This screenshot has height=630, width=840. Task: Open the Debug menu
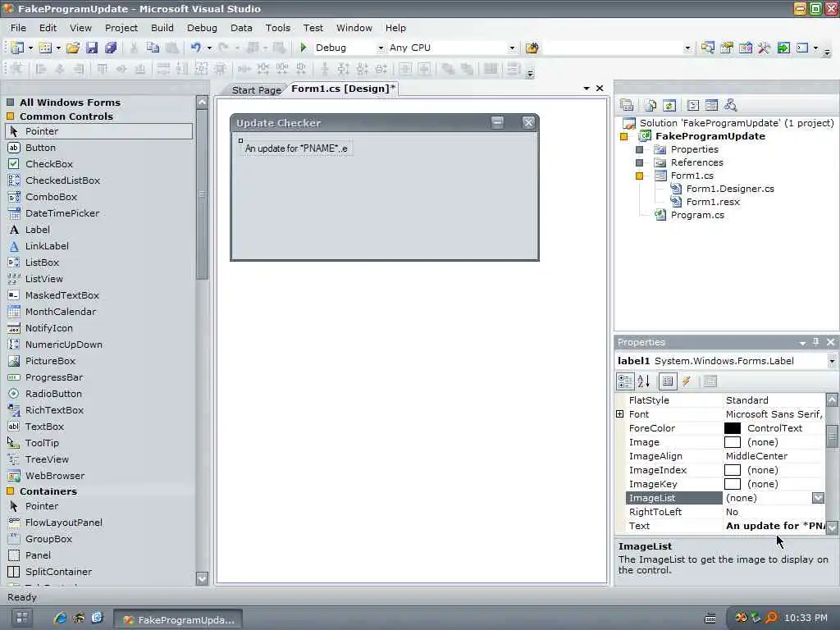(202, 28)
